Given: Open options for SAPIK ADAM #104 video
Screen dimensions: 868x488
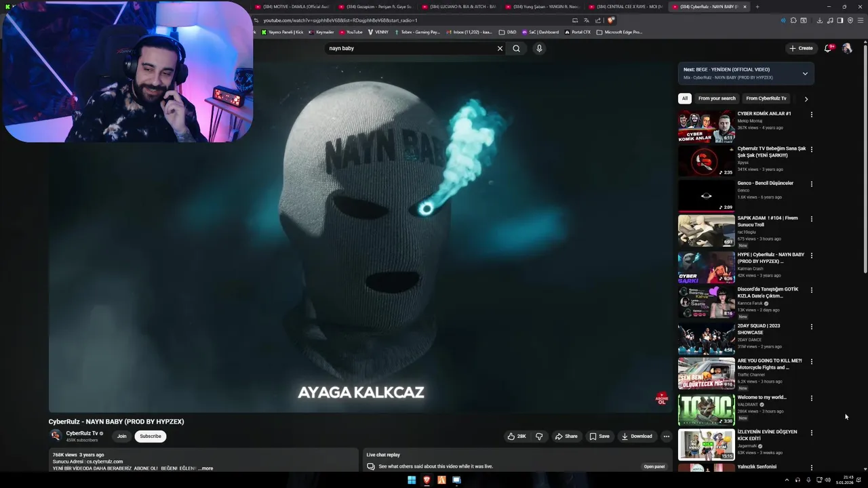Looking at the screenshot, I should pyautogui.click(x=811, y=219).
